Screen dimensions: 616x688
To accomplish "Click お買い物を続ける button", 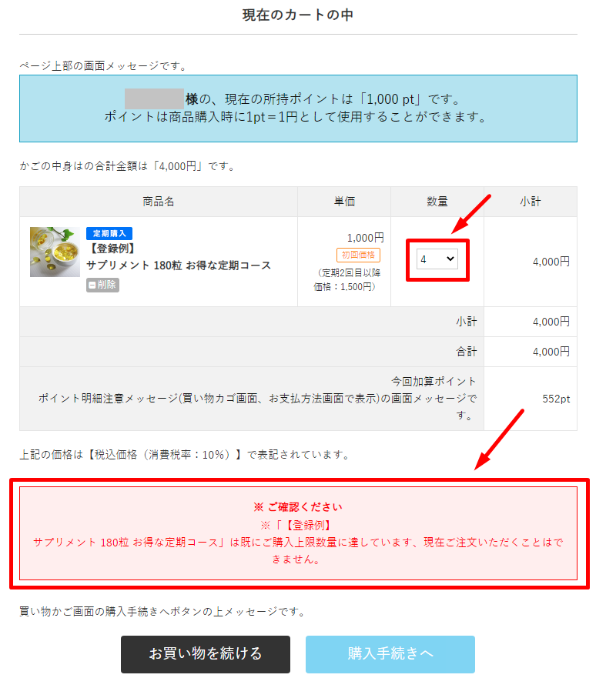I will [206, 654].
